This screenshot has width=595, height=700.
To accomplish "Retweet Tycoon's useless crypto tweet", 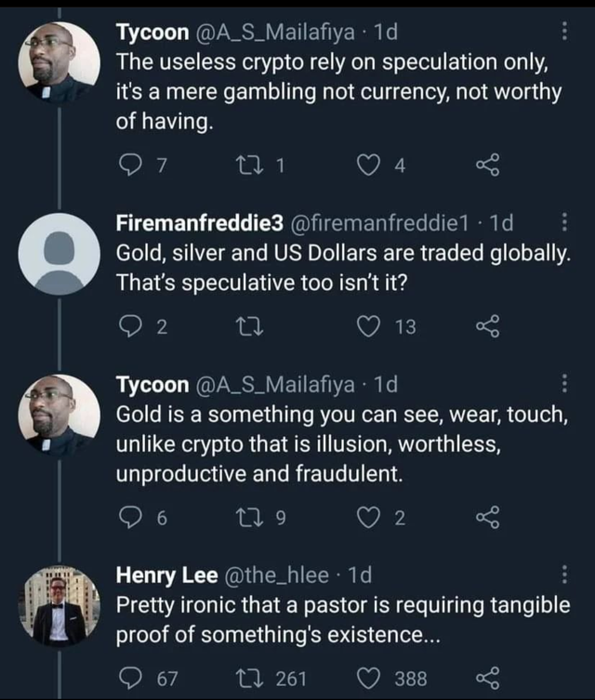I will (x=254, y=167).
